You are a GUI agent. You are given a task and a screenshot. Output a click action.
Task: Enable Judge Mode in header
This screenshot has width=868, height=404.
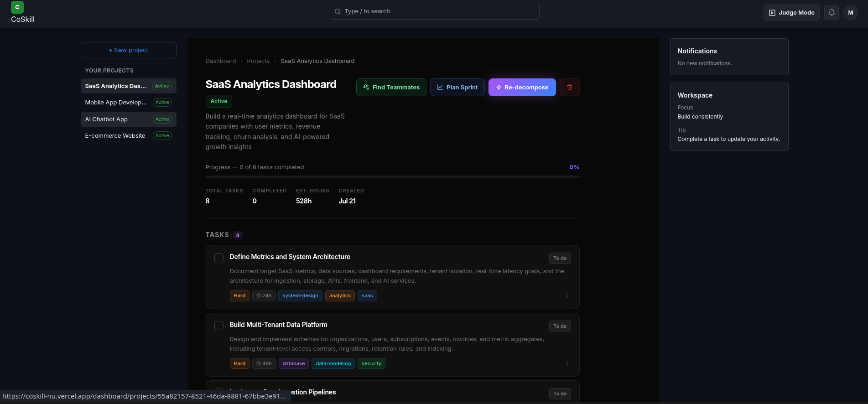click(x=791, y=13)
